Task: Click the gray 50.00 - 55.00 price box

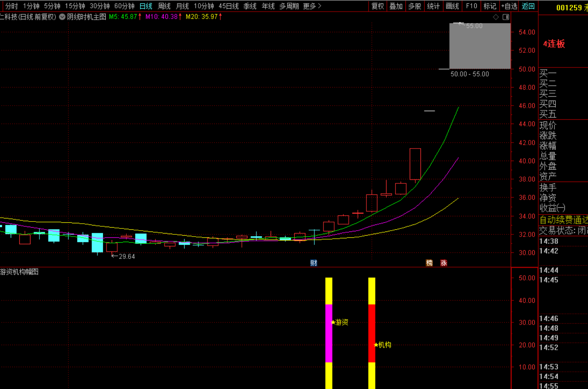Action: pos(480,46)
